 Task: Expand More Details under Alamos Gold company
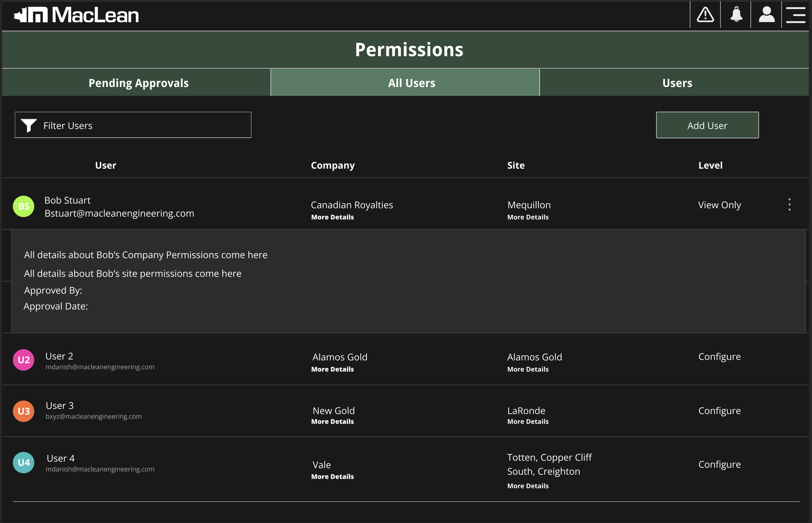332,369
